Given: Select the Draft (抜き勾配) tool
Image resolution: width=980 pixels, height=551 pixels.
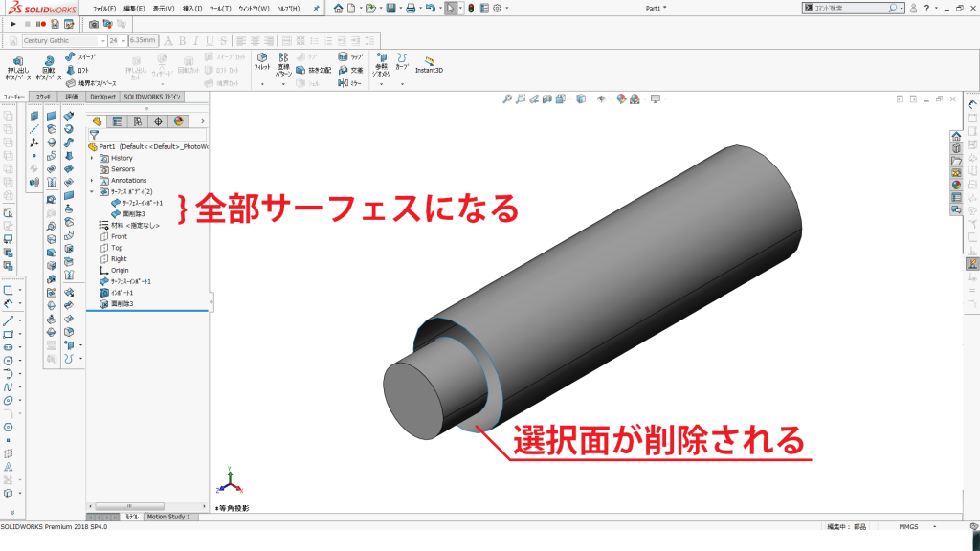Looking at the screenshot, I should point(314,70).
